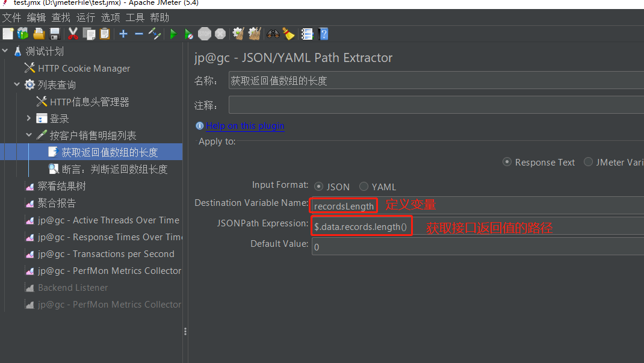Open the 查找 menu

[x=61, y=17]
